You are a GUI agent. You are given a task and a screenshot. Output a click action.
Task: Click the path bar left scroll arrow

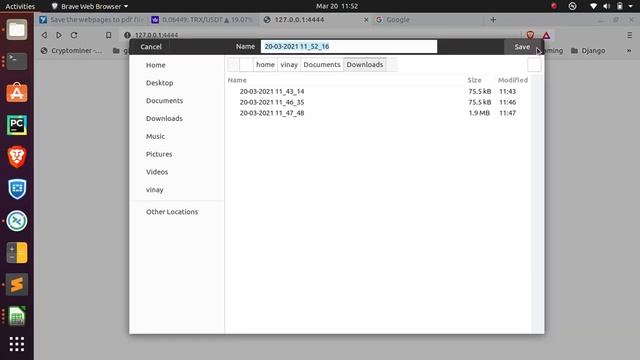click(x=233, y=64)
